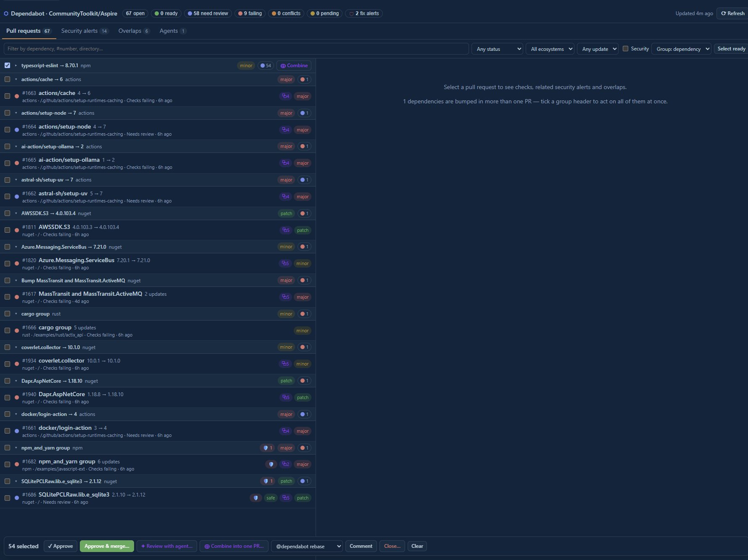
Task: Click Combine into one PR button
Action: [x=234, y=546]
